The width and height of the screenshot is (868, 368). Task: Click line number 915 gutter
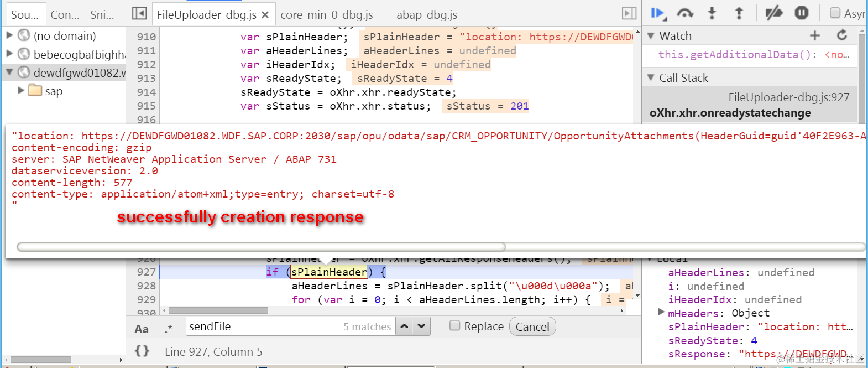click(147, 106)
